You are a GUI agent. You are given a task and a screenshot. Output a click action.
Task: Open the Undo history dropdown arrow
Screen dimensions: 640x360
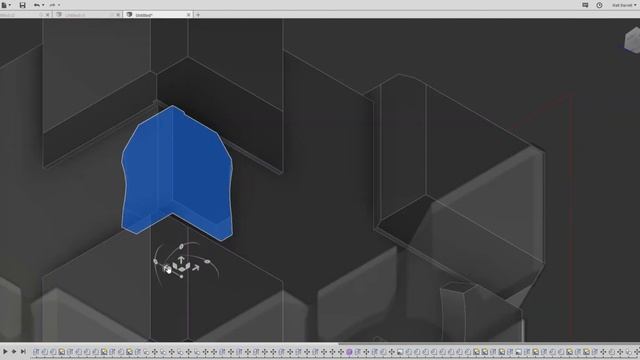[43, 5]
